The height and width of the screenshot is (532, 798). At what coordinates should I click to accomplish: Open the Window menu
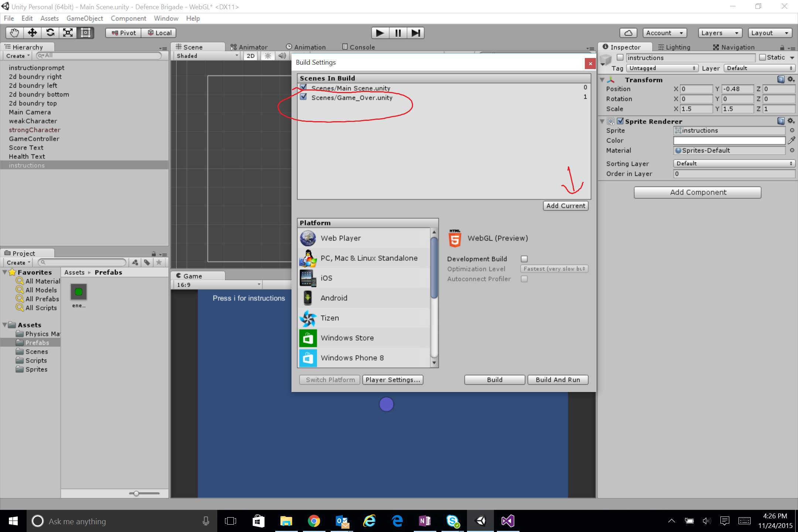click(166, 18)
